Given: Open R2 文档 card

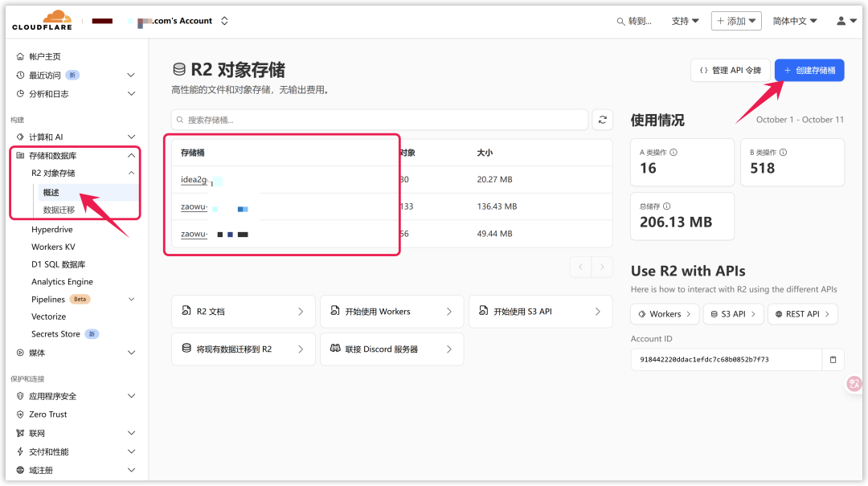Looking at the screenshot, I should click(244, 312).
